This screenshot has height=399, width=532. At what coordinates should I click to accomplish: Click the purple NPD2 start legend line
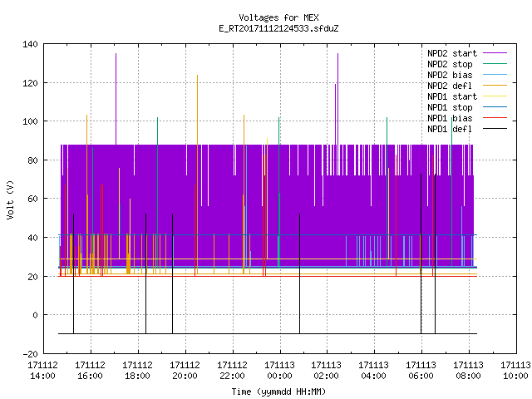[x=495, y=53]
